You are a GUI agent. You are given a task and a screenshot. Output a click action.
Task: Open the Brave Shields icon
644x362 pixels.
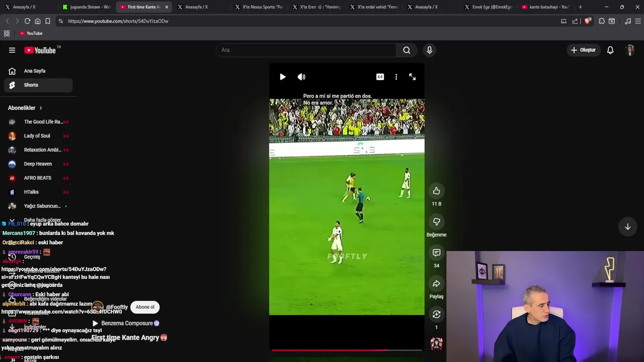point(587,21)
